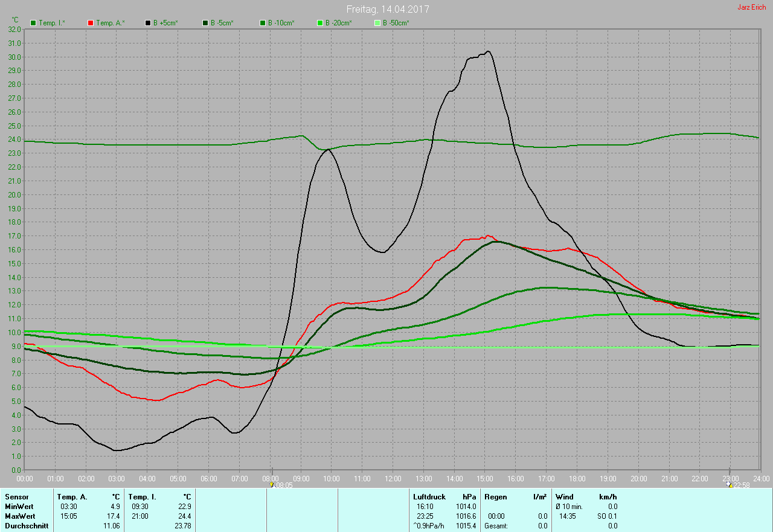Click the sunset time label 22:58

click(742, 485)
